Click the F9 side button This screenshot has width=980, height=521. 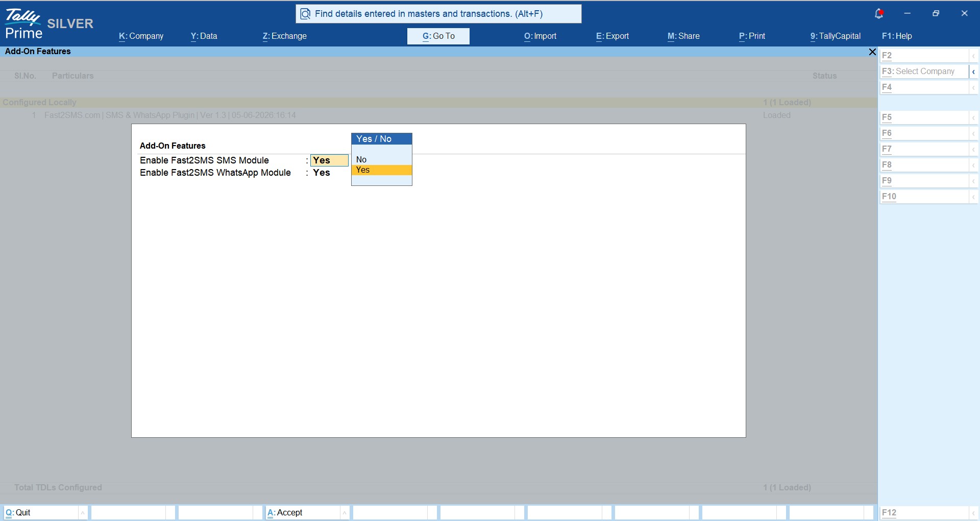924,181
